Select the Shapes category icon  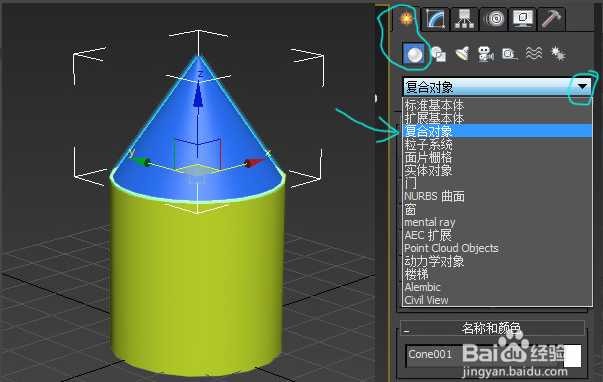438,54
